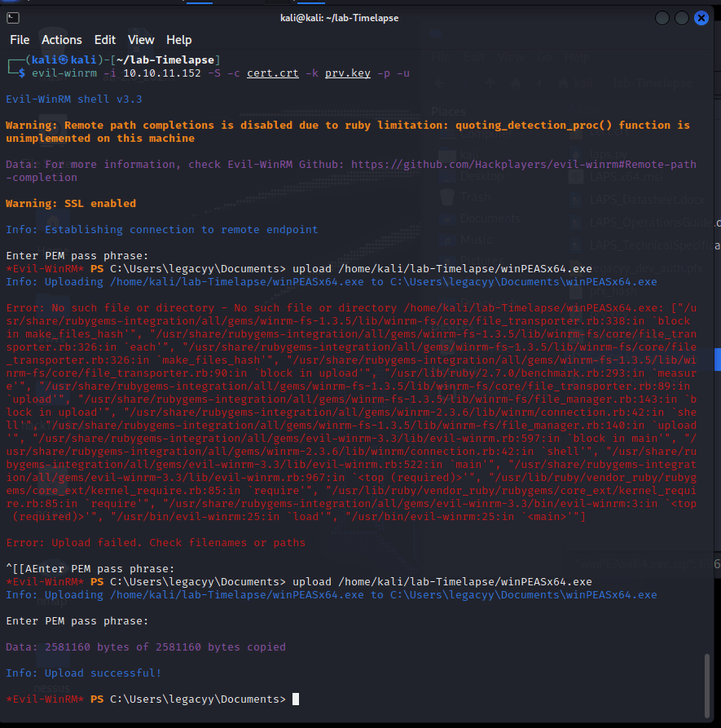
Task: Click the 'Info: Upload successful!' message
Action: (84, 673)
